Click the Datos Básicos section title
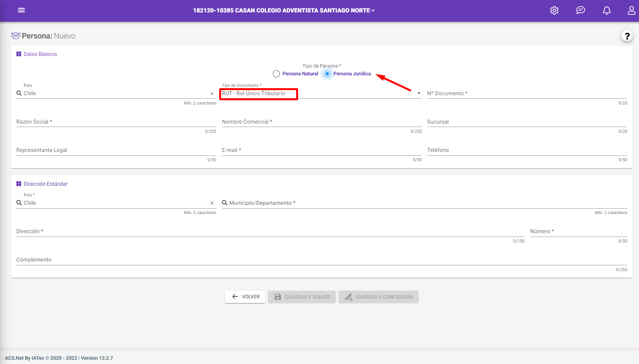This screenshot has height=364, width=639. point(40,54)
